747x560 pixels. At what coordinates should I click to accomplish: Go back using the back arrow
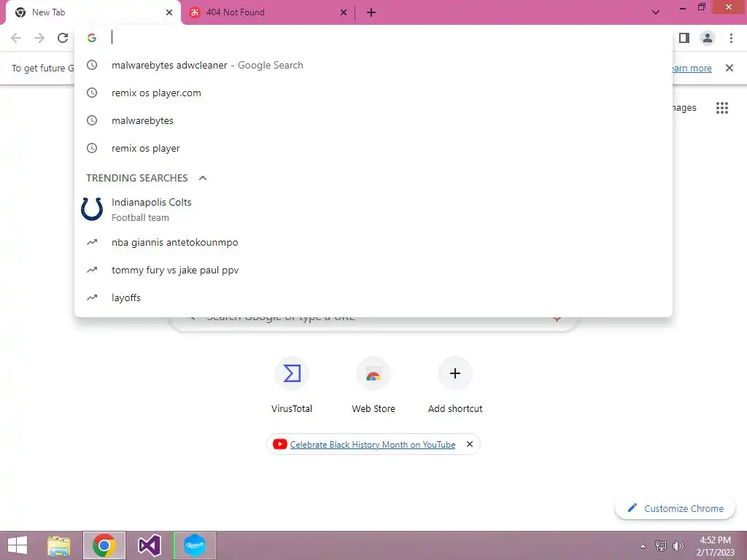(x=16, y=38)
